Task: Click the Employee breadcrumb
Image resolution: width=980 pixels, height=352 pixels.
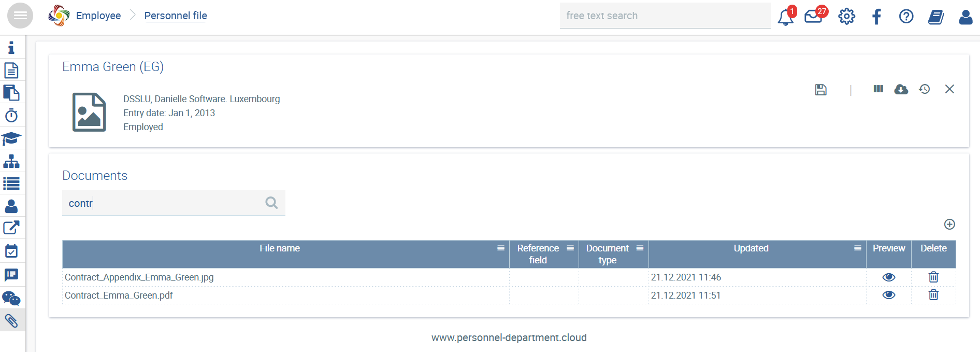Action: (98, 16)
